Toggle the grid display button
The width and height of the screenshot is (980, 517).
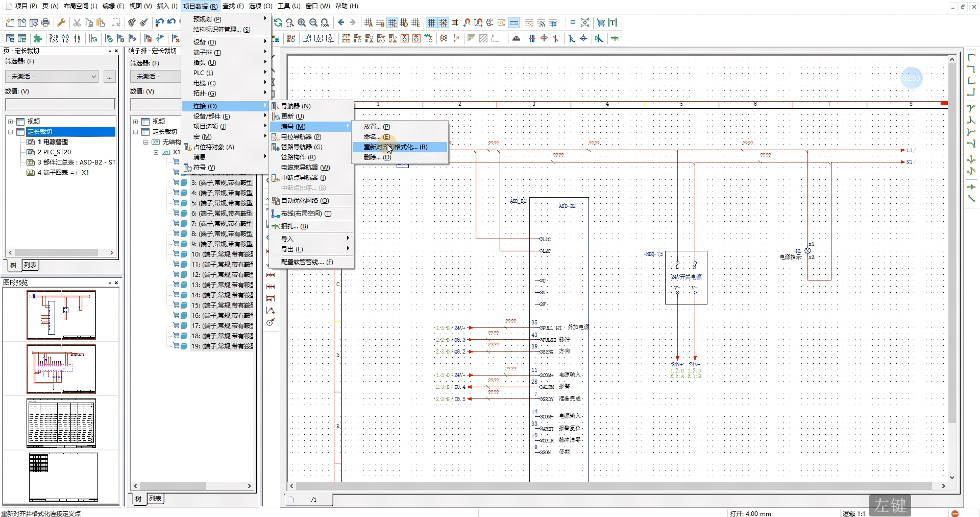pyautogui.click(x=431, y=22)
